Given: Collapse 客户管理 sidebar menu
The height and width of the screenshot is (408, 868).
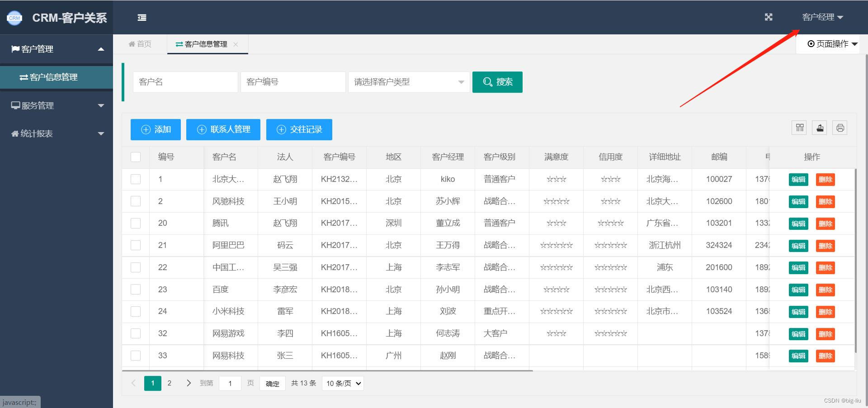Looking at the screenshot, I should [57, 49].
